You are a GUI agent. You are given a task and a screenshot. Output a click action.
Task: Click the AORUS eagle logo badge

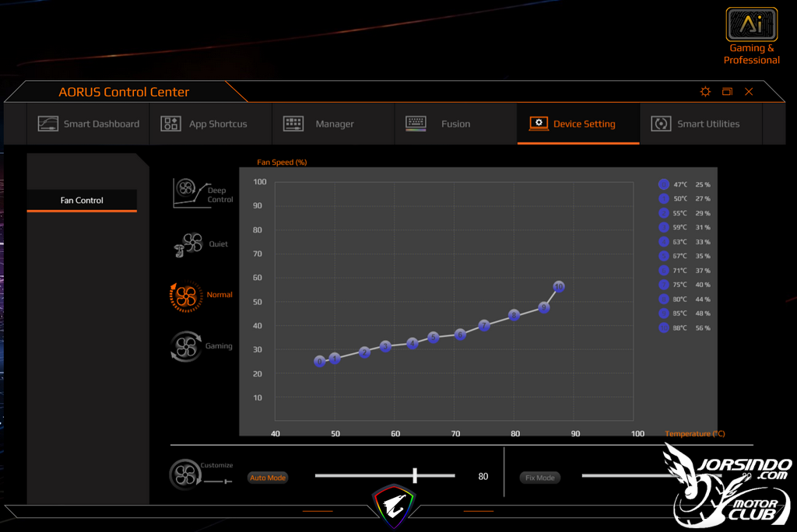click(394, 505)
